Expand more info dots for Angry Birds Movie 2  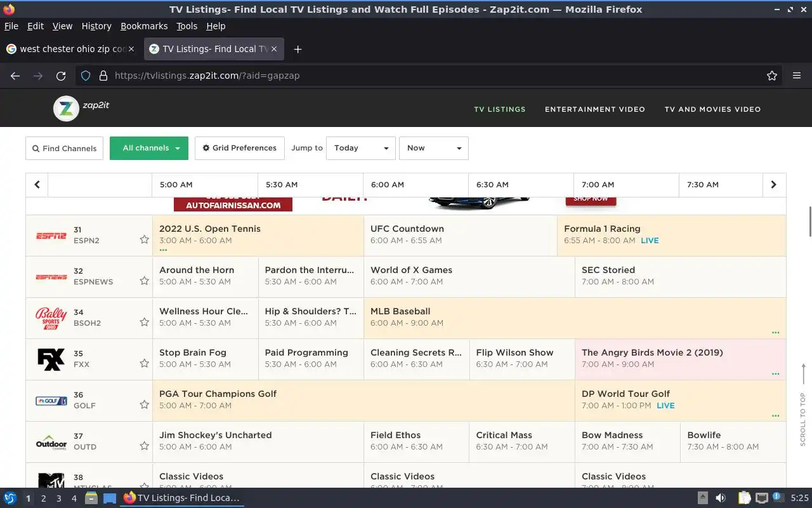point(775,374)
